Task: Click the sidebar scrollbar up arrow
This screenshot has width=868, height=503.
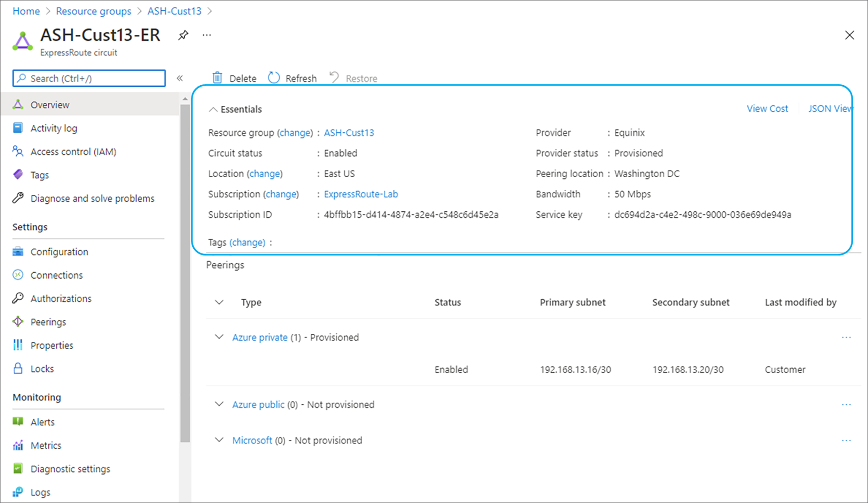Action: coord(185,99)
